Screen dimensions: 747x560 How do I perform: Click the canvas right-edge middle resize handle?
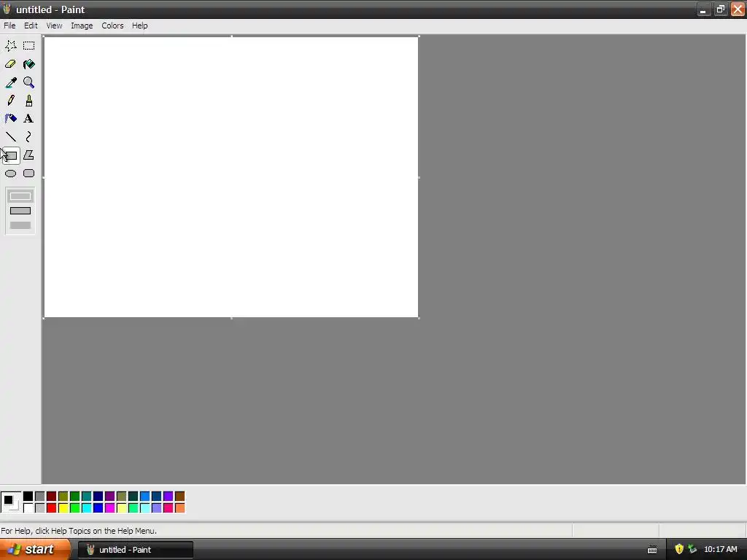coord(419,178)
